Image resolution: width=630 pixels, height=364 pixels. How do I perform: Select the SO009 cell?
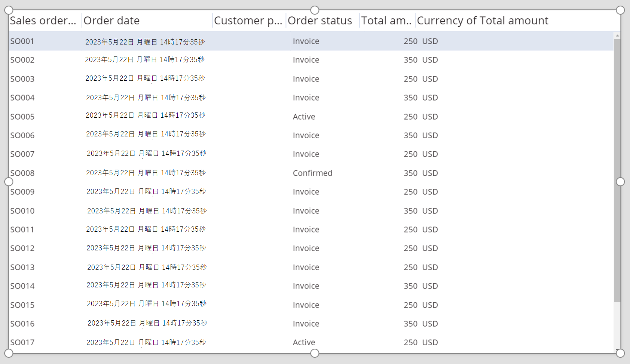pos(22,192)
